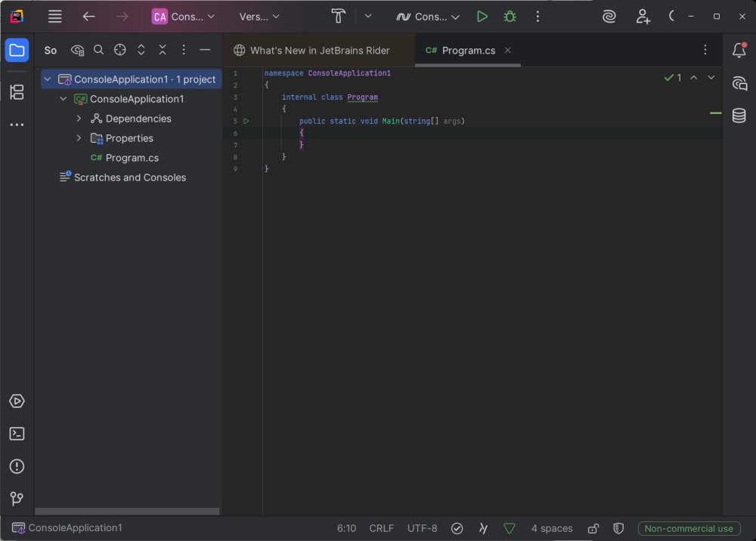Click the Build Solution hammer icon
The image size is (756, 541).
[x=339, y=16]
